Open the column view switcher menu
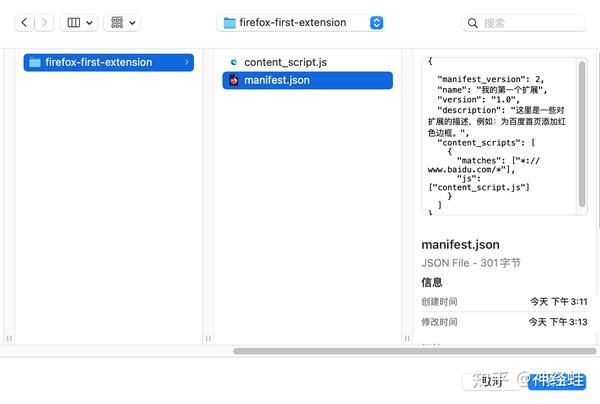The width and height of the screenshot is (600, 404). point(79,22)
